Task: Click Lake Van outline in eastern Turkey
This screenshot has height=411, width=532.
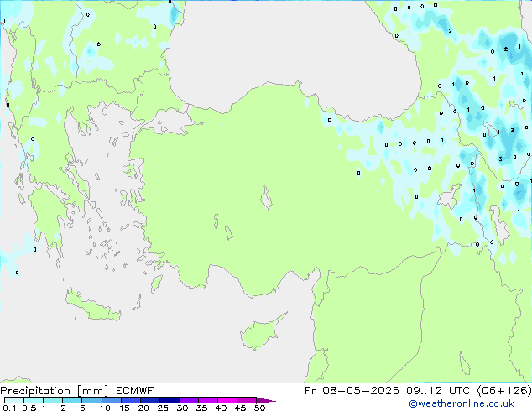Action: (449, 196)
